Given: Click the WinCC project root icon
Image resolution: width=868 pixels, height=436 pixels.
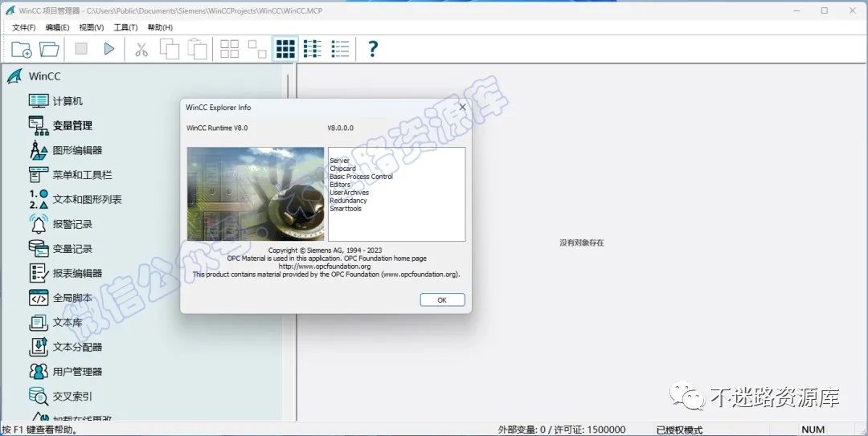Looking at the screenshot, I should coord(15,76).
